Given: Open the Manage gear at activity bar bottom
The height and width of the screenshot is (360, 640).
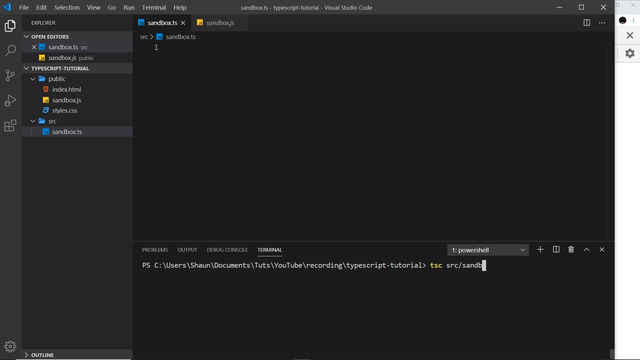Looking at the screenshot, I should click(10, 346).
